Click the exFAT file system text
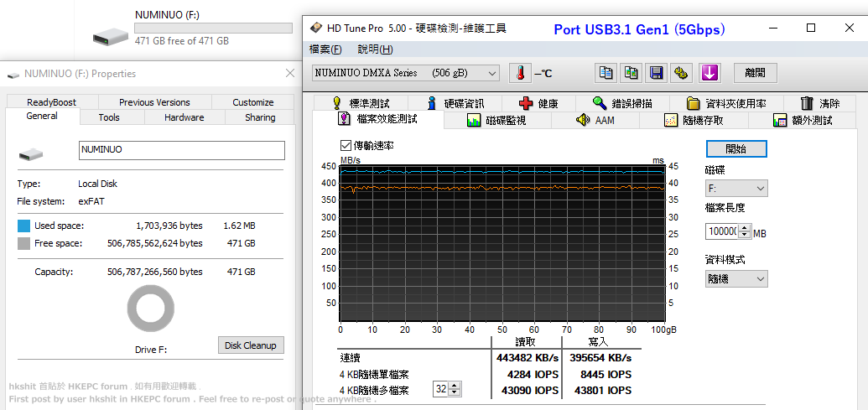This screenshot has height=410, width=868. [91, 201]
